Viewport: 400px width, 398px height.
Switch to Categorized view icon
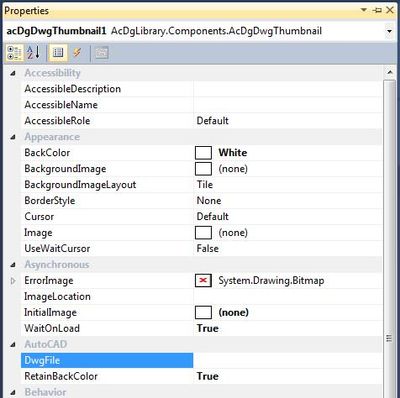(x=14, y=53)
